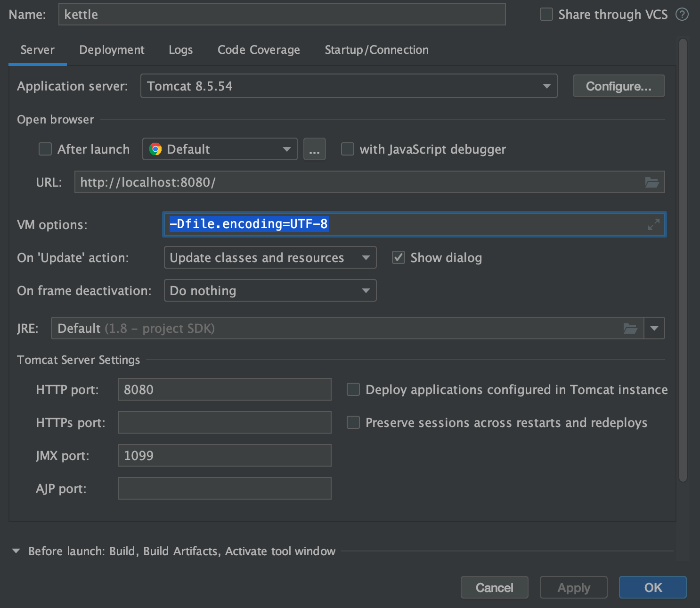700x608 pixels.
Task: Open the JRE dropdown arrow
Action: point(654,329)
